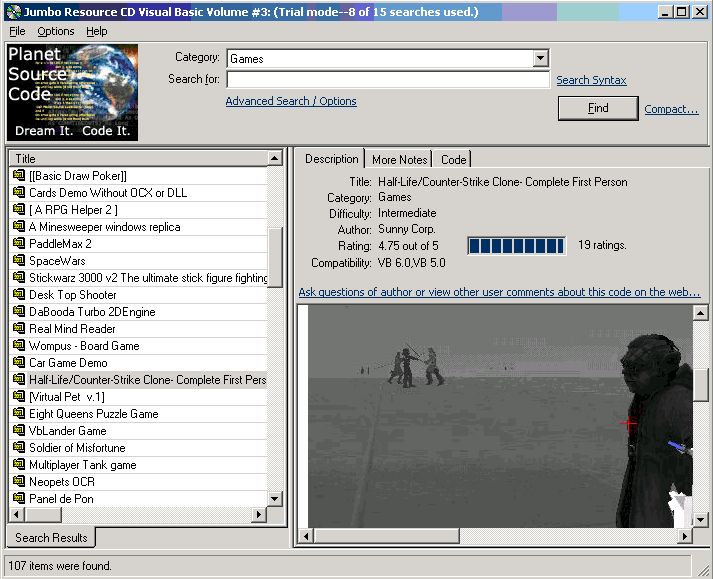Open the Ask questions of author link
Screen dimensions: 713x579
499,292
